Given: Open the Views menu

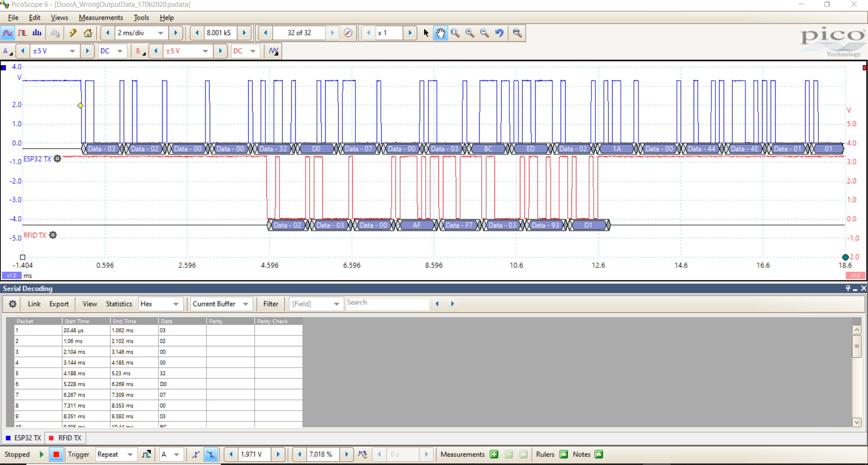Looking at the screenshot, I should (59, 18).
